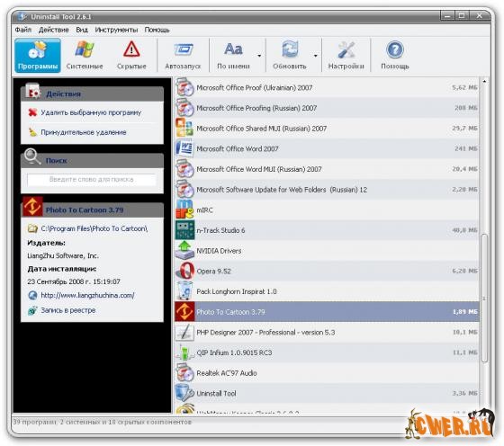The image size is (504, 446).
Task: Open Настройки settings tool
Action: [346, 56]
